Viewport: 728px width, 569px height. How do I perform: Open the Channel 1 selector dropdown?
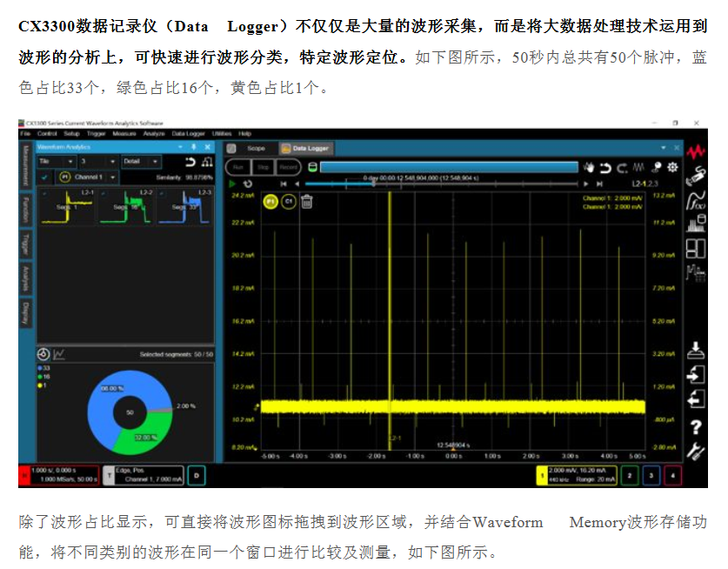(x=93, y=177)
